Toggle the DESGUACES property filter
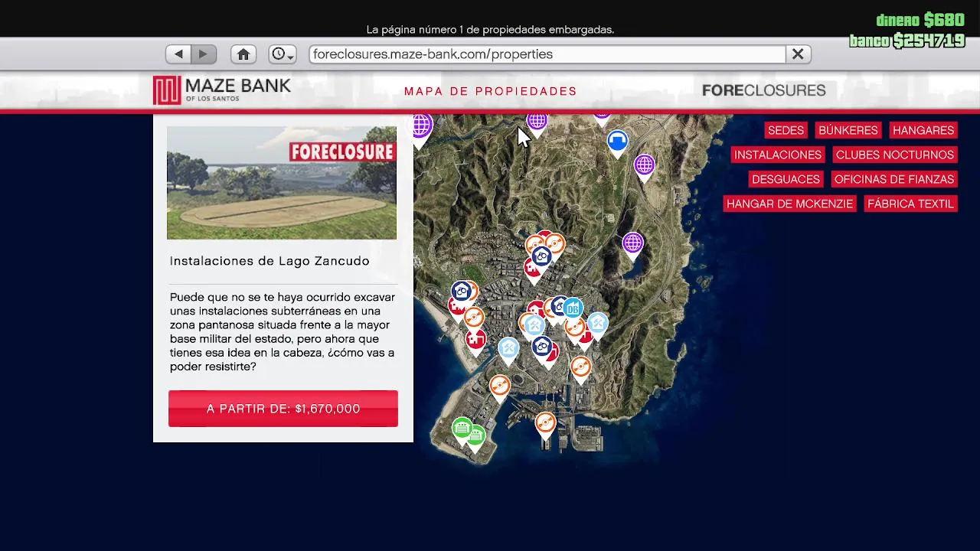The image size is (980, 551). 786,179
